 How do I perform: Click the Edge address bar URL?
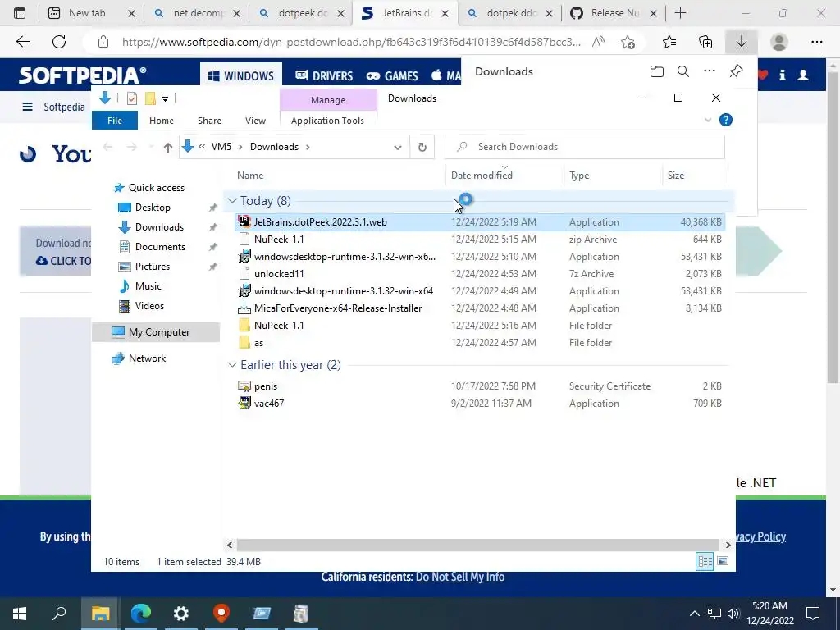[x=351, y=42]
